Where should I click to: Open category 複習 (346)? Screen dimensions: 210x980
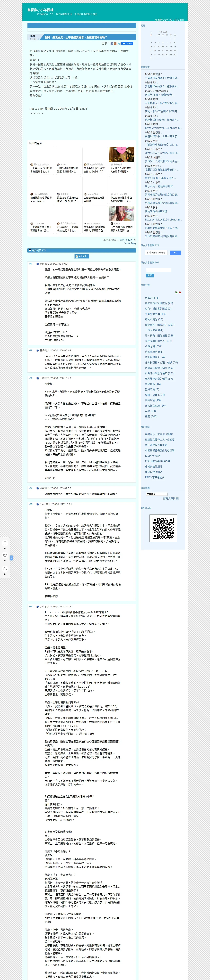pos(151,416)
